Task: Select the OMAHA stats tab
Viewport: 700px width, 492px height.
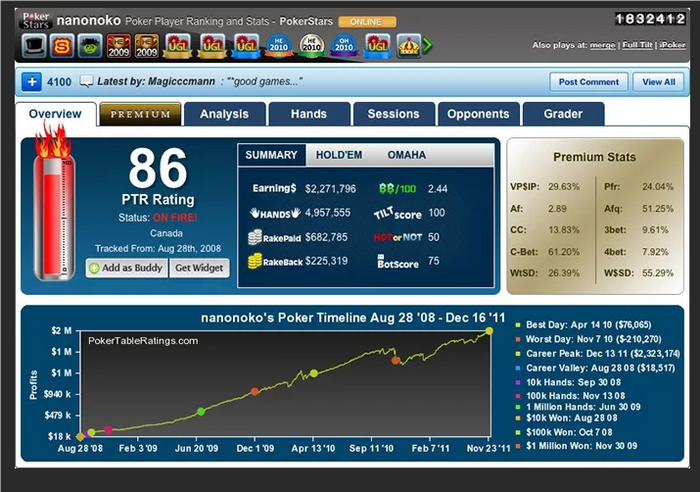Action: pos(407,155)
